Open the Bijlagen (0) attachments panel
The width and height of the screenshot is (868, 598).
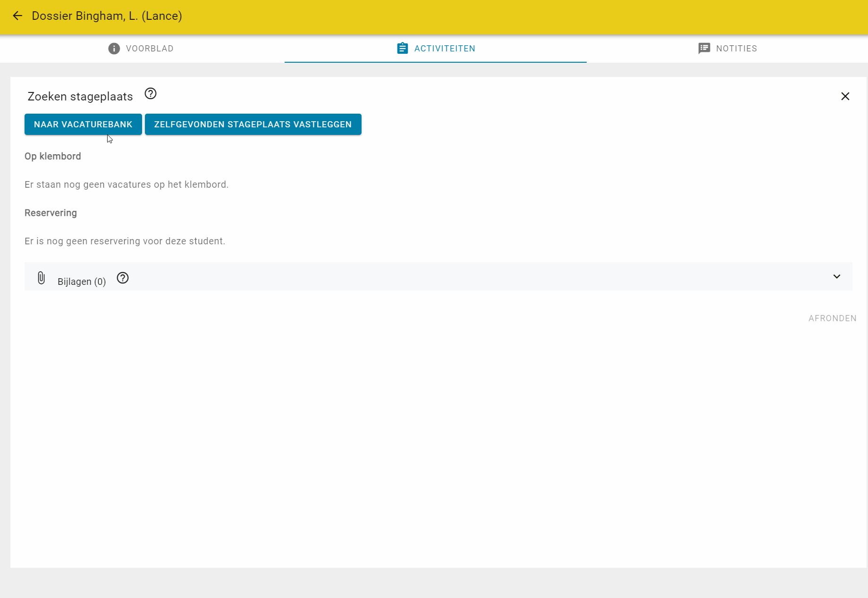click(x=425, y=277)
